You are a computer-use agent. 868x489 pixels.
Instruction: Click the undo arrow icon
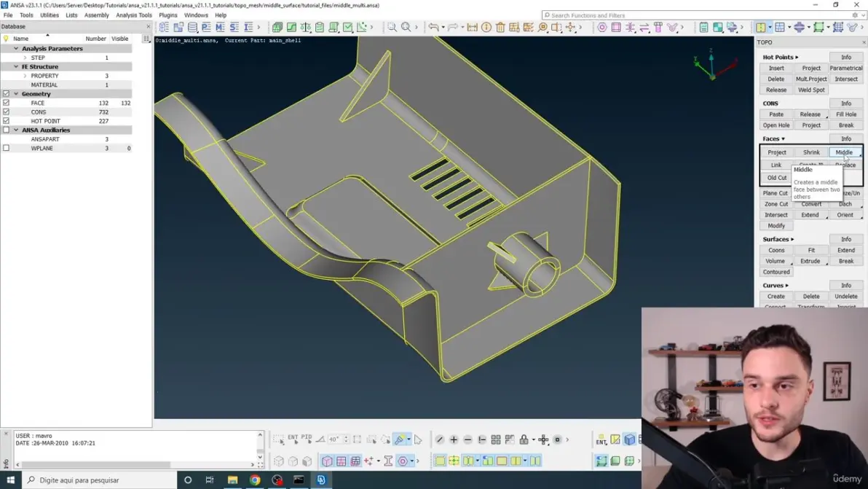coord(433,27)
